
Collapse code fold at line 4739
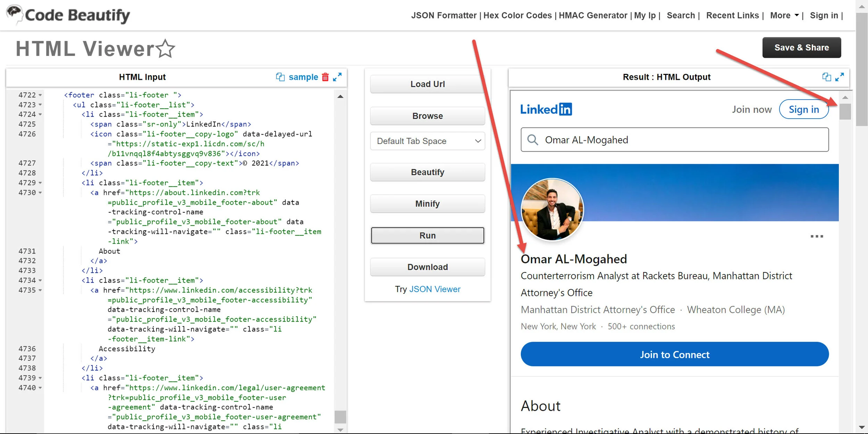click(x=40, y=378)
